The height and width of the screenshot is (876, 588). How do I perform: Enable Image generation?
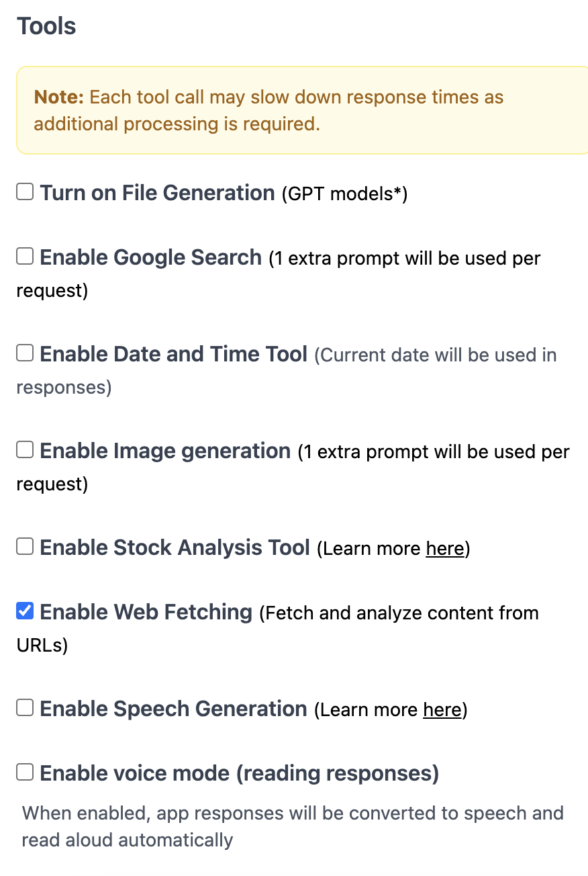click(24, 449)
